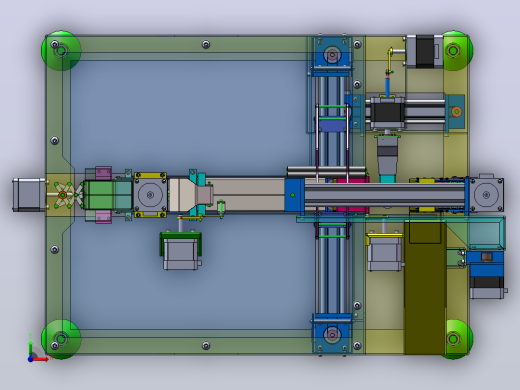Screen dimensions: 520x390
Task: Select the dark olive box at bottom right
Action: click(425, 287)
